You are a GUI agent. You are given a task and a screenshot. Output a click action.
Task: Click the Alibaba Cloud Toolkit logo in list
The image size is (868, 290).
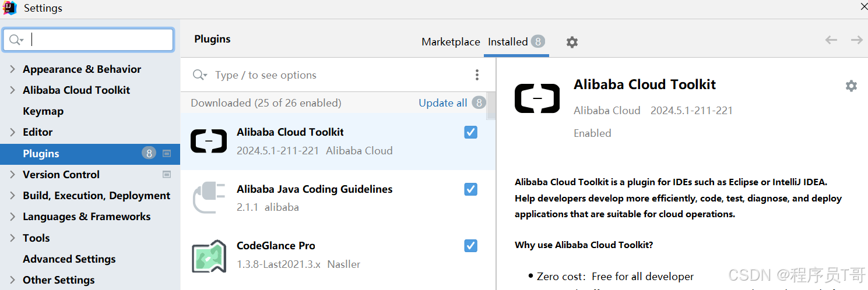[209, 142]
